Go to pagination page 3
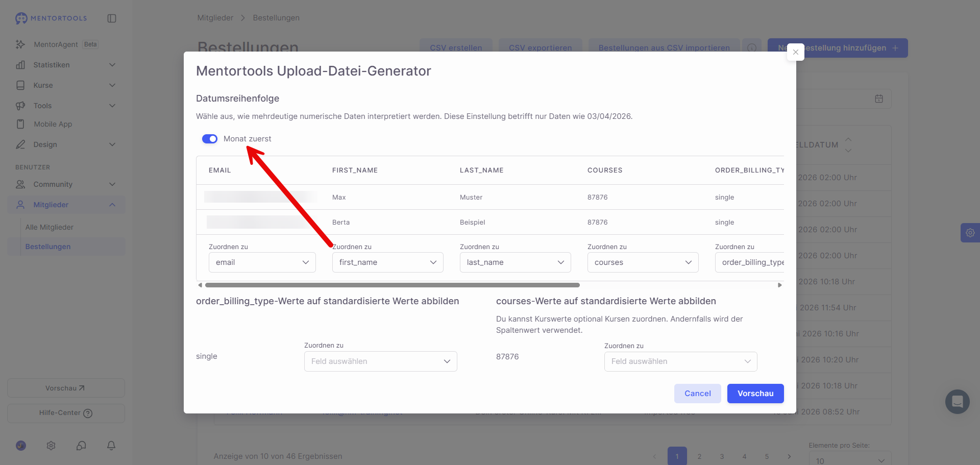Viewport: 980px width, 465px height. [x=722, y=456]
